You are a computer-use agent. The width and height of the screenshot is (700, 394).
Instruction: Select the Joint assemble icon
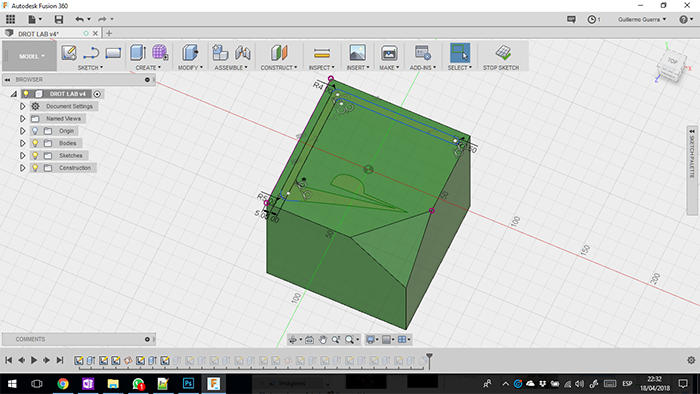coord(242,53)
